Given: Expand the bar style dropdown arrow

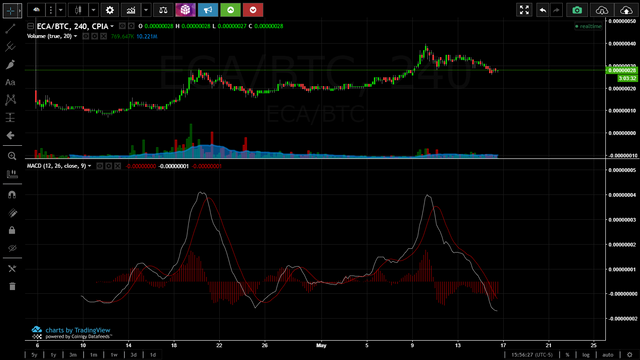Looking at the screenshot, I should 93,10.
